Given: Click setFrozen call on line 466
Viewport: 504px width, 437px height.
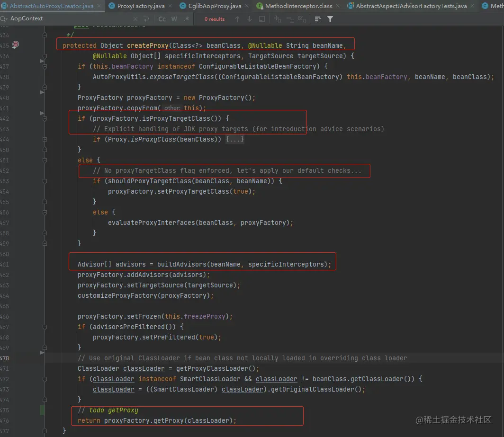Looking at the screenshot, I should [144, 316].
